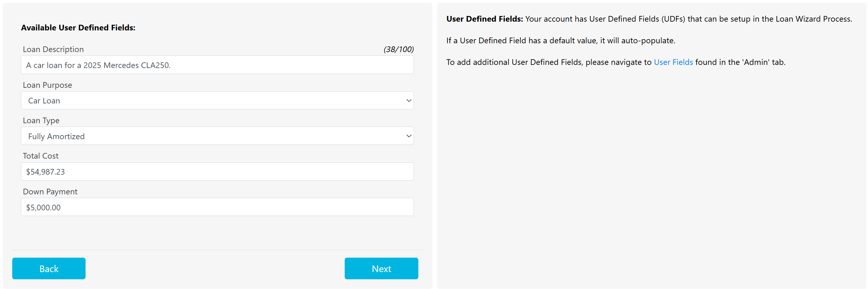Go back with the Back button
This screenshot has width=868, height=289.
pos(49,268)
